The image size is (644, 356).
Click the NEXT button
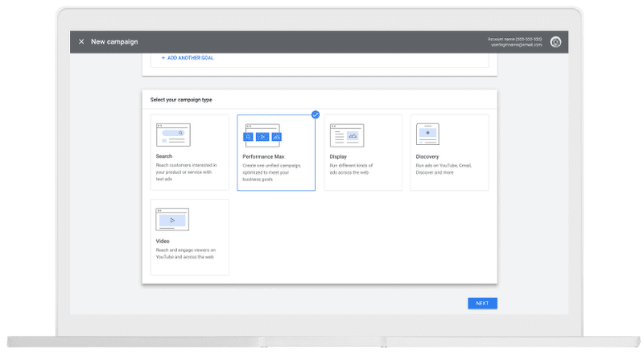point(482,304)
